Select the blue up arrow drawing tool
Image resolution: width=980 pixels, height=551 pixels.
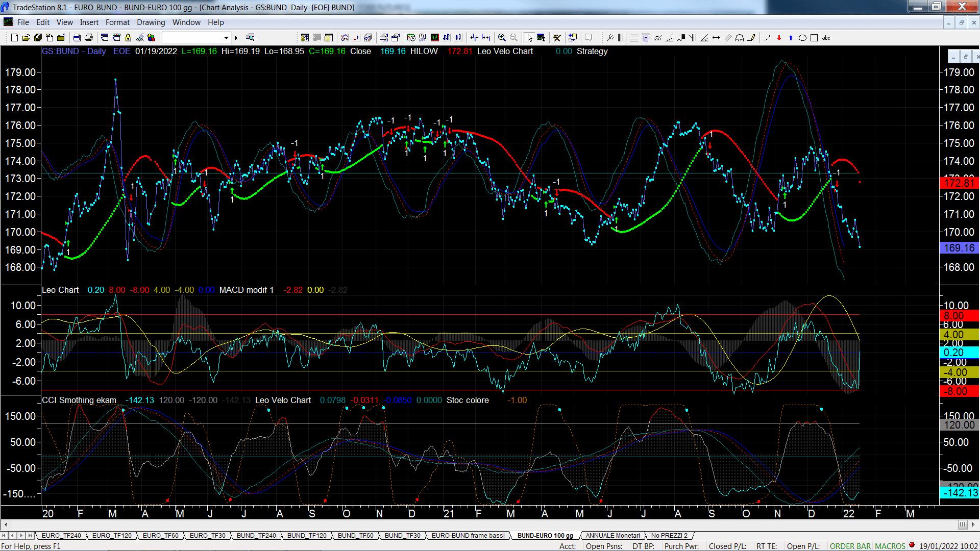[x=791, y=37]
